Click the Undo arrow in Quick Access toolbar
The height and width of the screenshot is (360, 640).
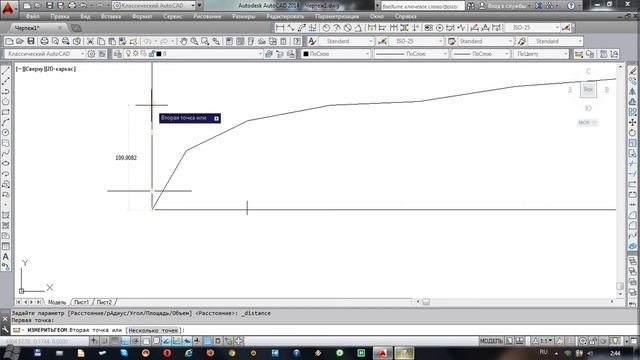(84, 6)
